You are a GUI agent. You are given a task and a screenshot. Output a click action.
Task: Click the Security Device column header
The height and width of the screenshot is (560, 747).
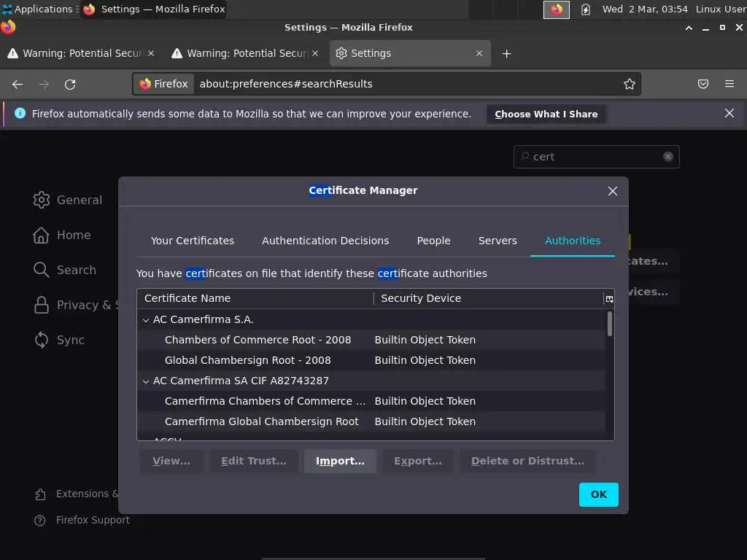489,298
